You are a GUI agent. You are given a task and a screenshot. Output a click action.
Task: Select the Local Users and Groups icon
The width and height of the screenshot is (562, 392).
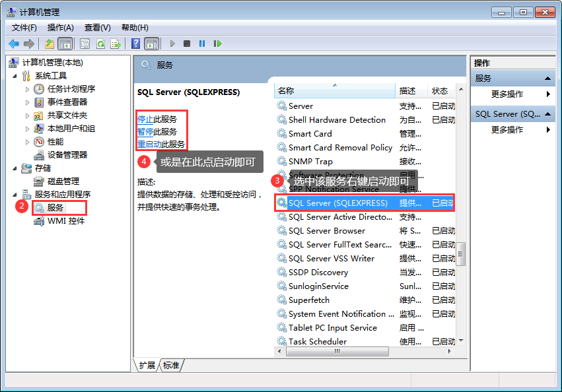pos(39,129)
